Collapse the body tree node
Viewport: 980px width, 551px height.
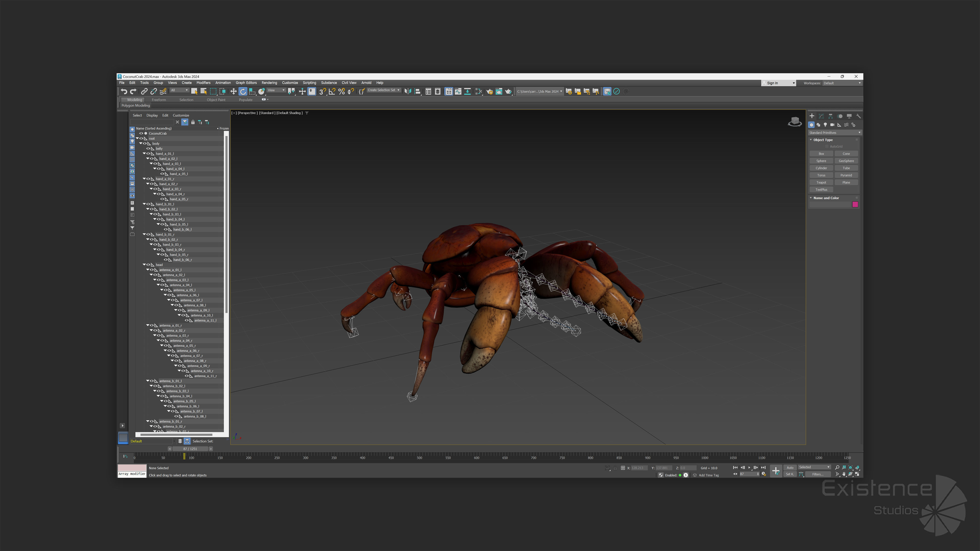[x=141, y=143]
